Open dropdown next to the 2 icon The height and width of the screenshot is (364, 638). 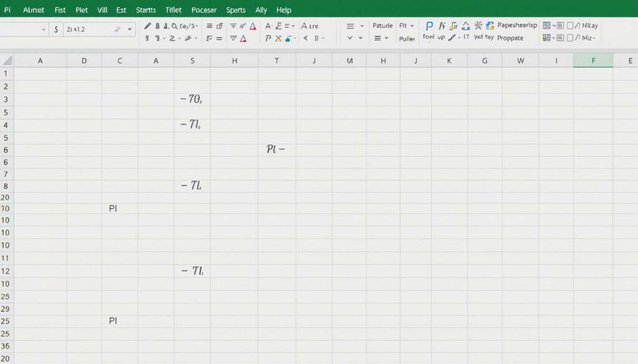179,39
